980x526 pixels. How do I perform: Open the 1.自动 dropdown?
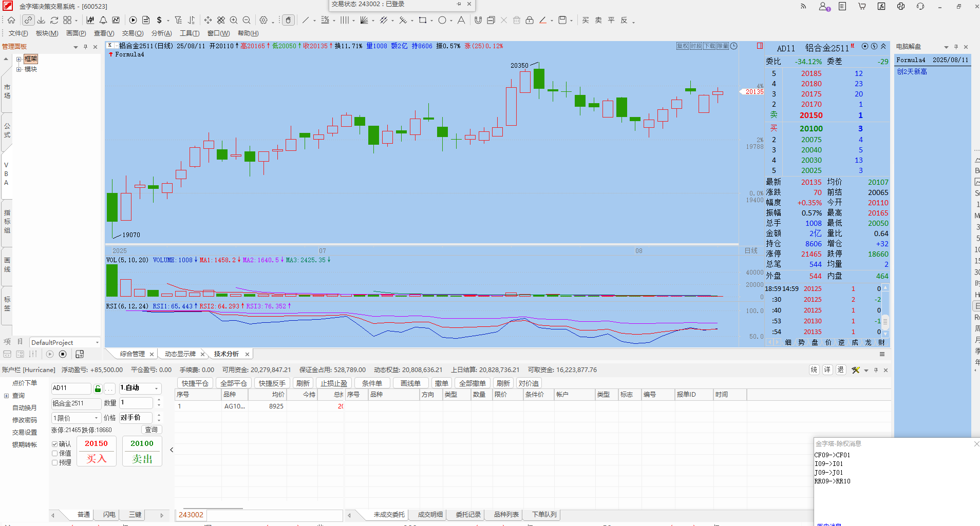[156, 388]
